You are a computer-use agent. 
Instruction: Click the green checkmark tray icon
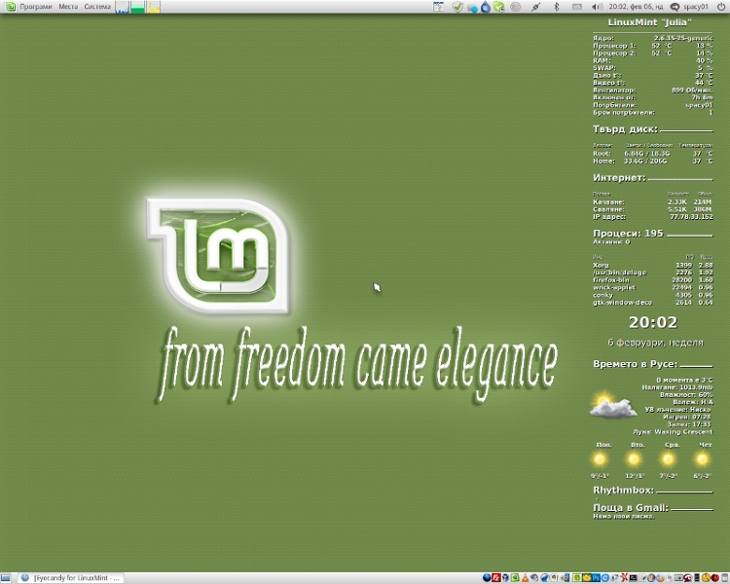coord(499,7)
